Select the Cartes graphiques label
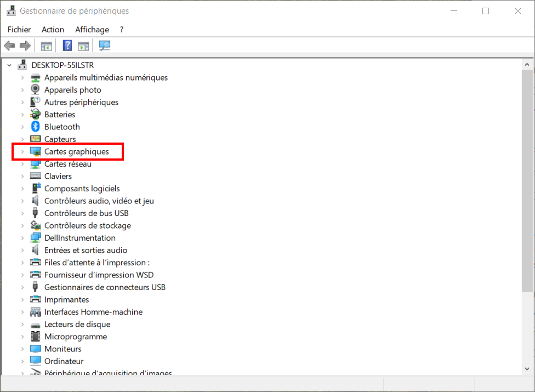Viewport: 535px width, 392px height. (x=76, y=151)
